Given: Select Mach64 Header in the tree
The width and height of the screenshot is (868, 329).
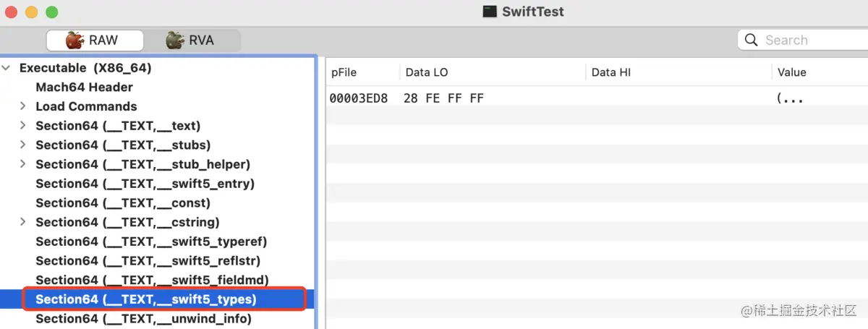Looking at the screenshot, I should coord(85,87).
